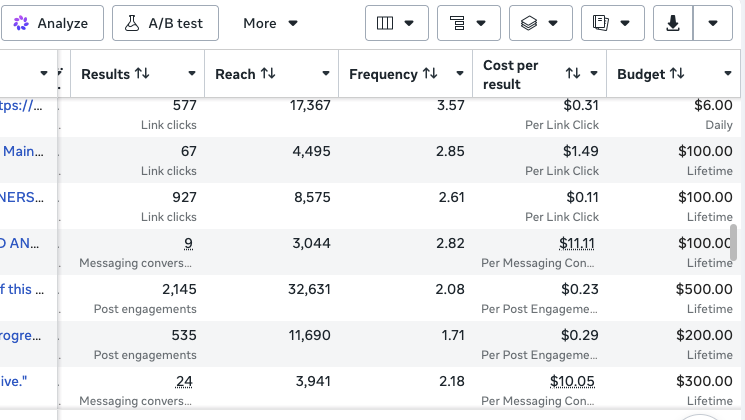Viewport: 745px width, 420px height.
Task: Expand the export options arrow
Action: pyautogui.click(x=713, y=23)
